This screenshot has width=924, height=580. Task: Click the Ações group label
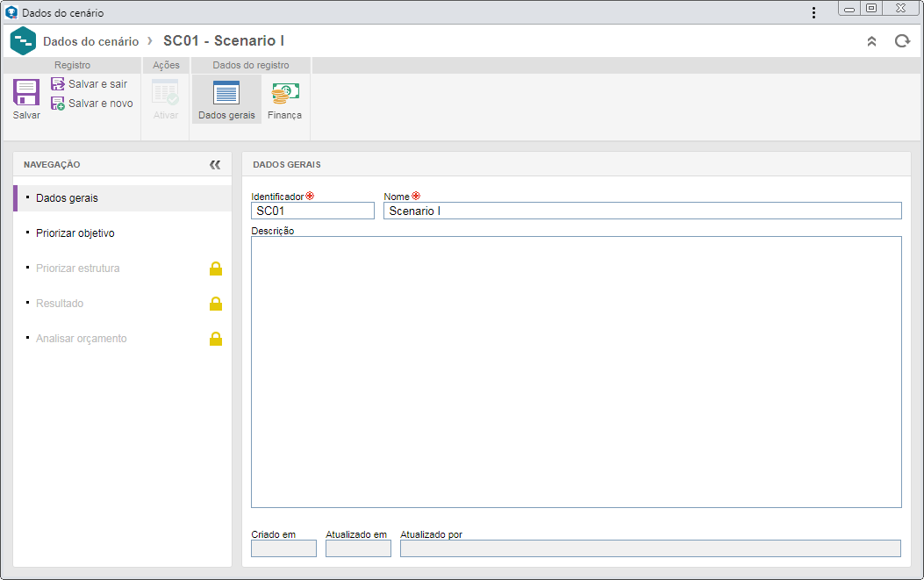[x=166, y=66]
